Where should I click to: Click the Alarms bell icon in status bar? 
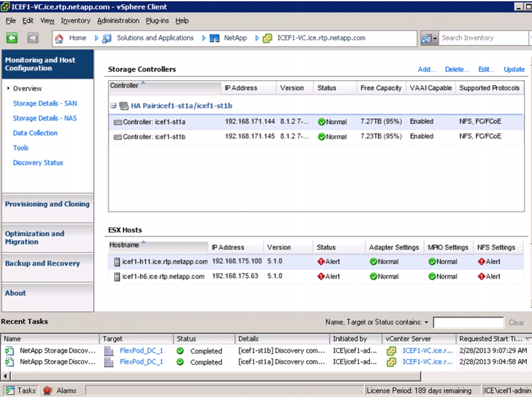coord(48,391)
